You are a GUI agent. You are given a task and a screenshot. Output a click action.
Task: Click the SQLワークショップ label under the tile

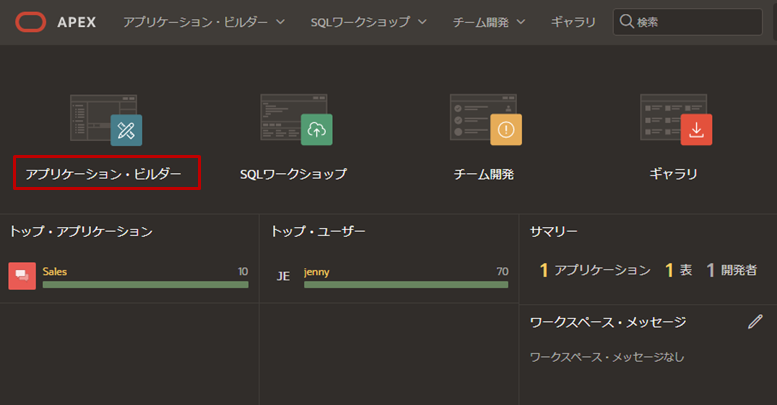[293, 174]
